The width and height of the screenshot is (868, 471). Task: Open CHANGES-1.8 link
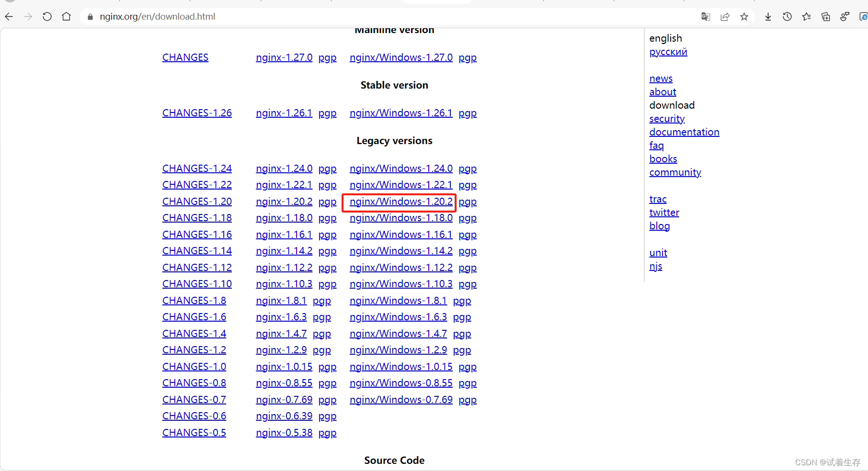click(x=194, y=301)
